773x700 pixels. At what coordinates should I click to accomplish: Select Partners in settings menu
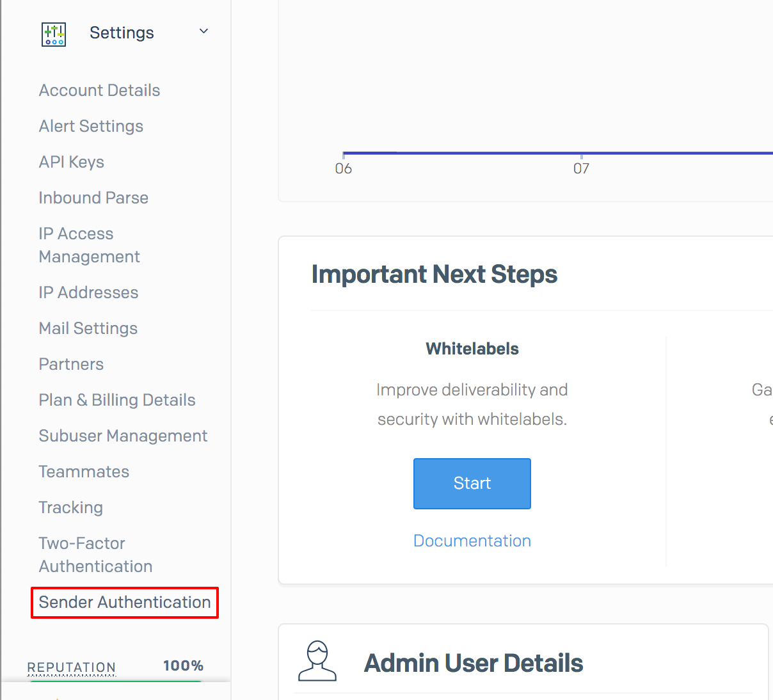(71, 364)
